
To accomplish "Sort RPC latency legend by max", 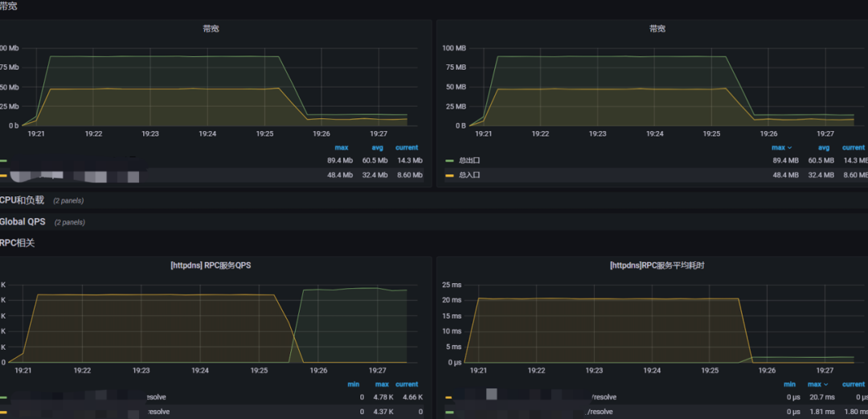I will pyautogui.click(x=817, y=384).
